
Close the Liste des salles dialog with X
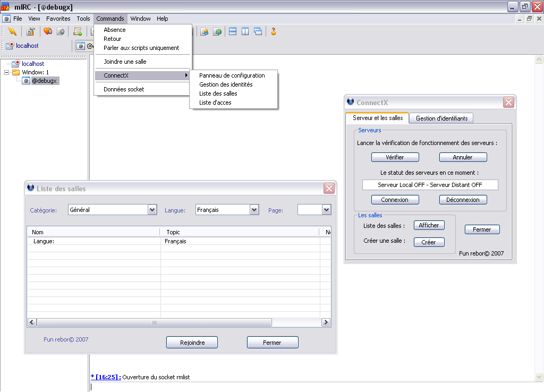click(329, 189)
